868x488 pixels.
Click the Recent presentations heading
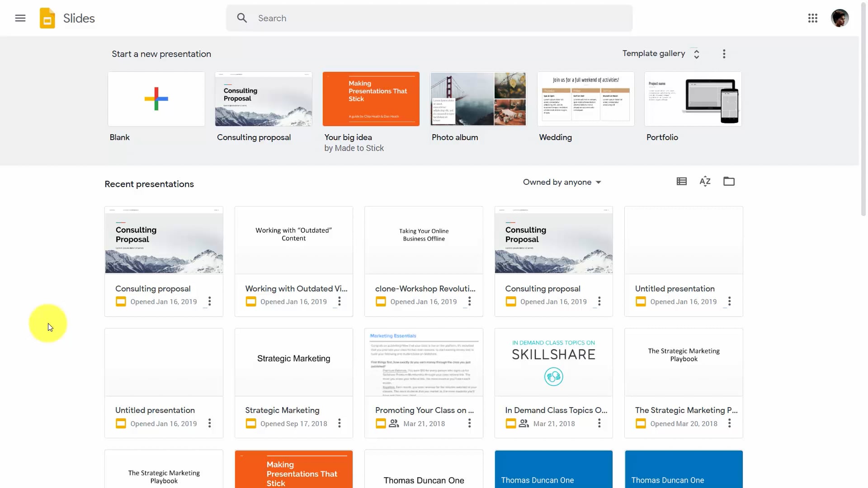coord(149,184)
